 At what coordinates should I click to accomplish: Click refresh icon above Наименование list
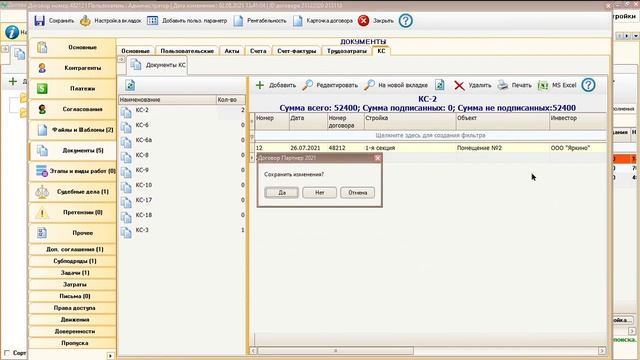[130, 85]
